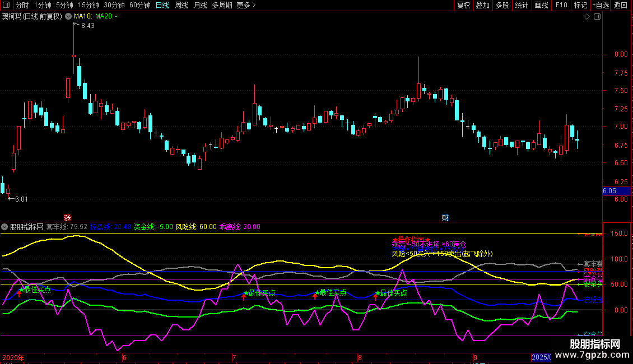The height and width of the screenshot is (364, 633).
Task: Expand the 股朋指标网 indicator dropdown
Action: (x=5, y=227)
